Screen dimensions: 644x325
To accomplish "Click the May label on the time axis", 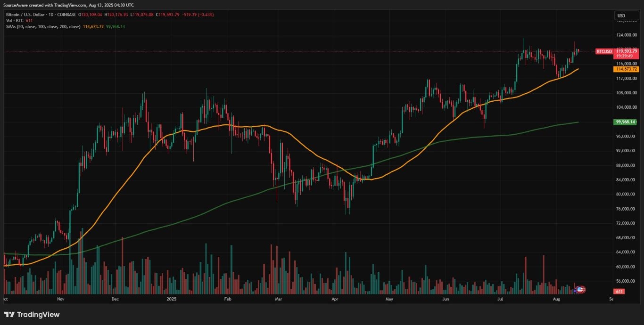I will (389, 299).
